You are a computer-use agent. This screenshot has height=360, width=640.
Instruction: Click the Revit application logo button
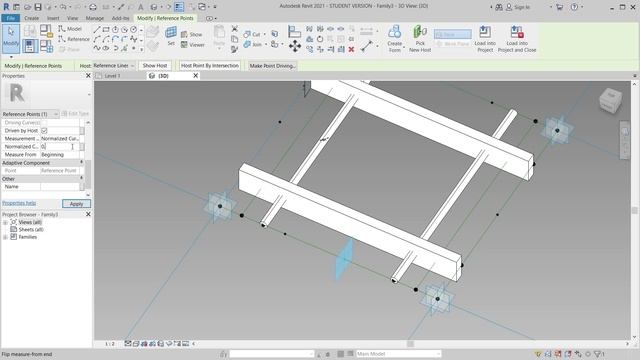click(x=6, y=7)
